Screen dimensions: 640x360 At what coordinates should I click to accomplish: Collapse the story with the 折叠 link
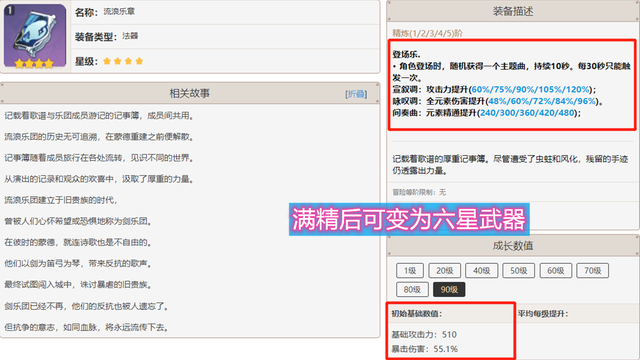pyautogui.click(x=356, y=94)
